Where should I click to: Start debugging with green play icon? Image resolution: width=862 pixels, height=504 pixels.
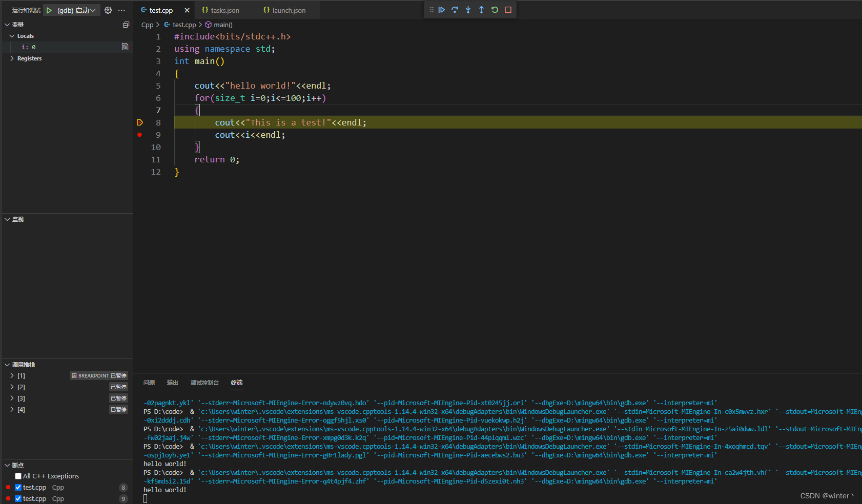coord(49,10)
